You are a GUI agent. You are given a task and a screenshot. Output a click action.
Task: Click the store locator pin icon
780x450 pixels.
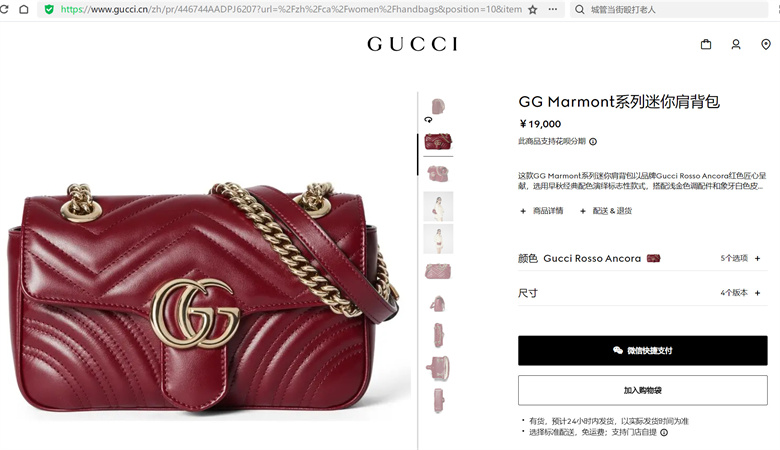766,45
